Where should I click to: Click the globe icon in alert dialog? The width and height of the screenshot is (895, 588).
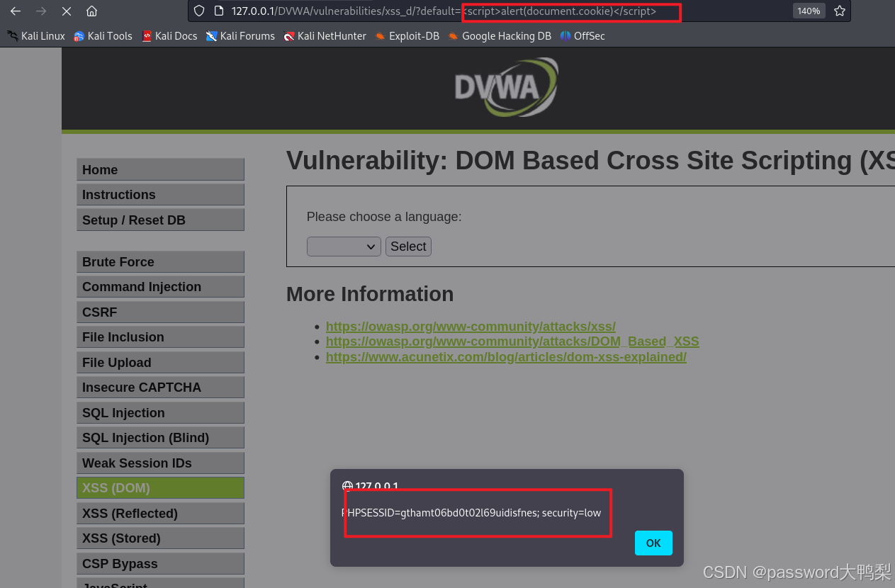347,487
